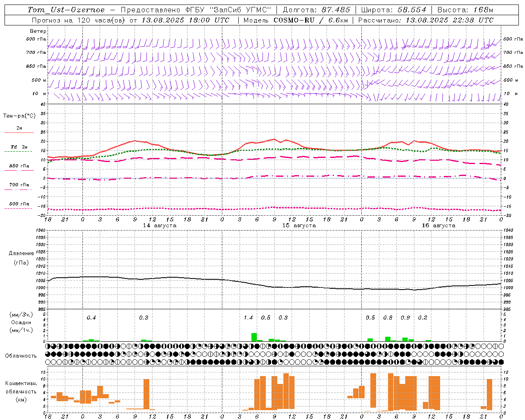Viewport: 525px width, 420px height.
Task: Click the tall green bar under 1.4
Action: (x=254, y=337)
